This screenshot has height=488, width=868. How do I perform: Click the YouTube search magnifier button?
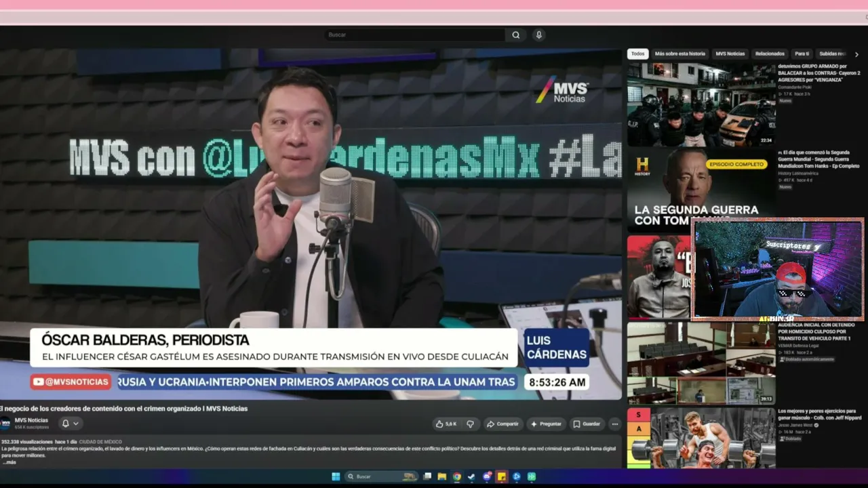click(516, 35)
